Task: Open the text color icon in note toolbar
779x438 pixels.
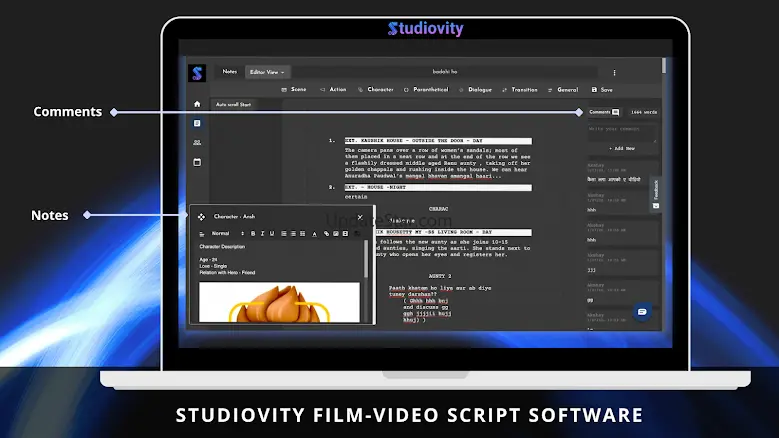Action: point(314,234)
